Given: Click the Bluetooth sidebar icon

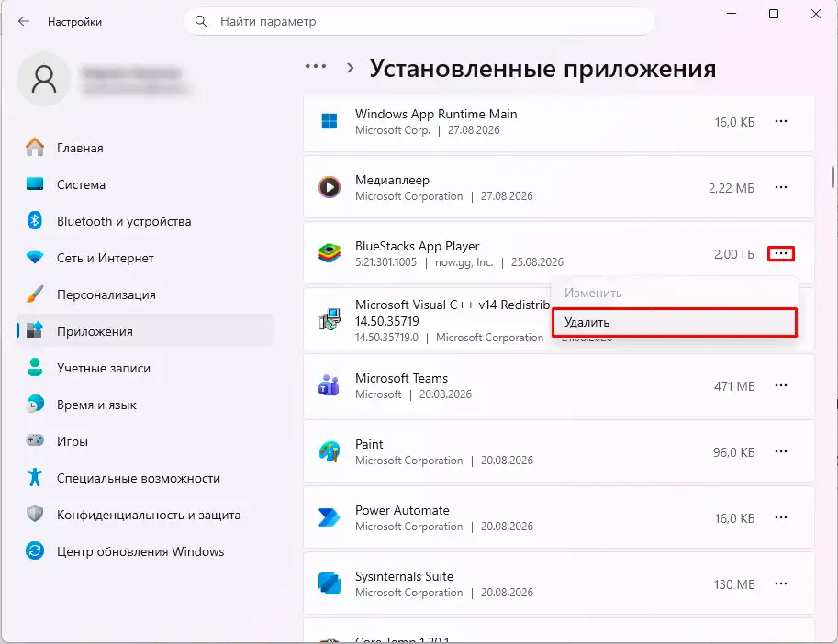Looking at the screenshot, I should coord(35,220).
